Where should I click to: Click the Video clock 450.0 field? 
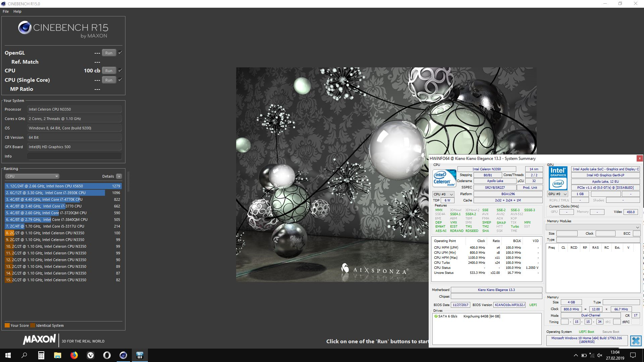(x=631, y=212)
